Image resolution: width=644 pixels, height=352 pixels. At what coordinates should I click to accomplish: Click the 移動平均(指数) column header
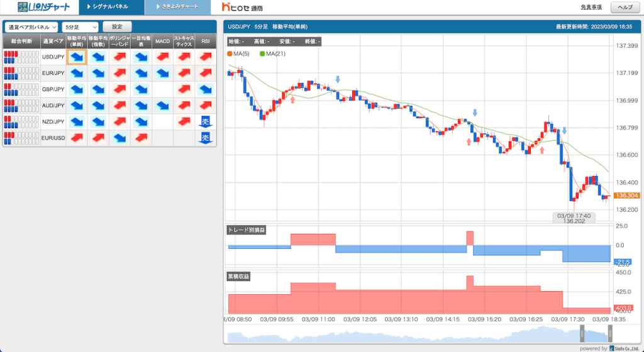point(98,41)
